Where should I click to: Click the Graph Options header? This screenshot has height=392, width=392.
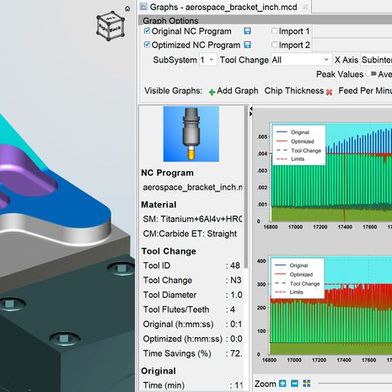265,20
